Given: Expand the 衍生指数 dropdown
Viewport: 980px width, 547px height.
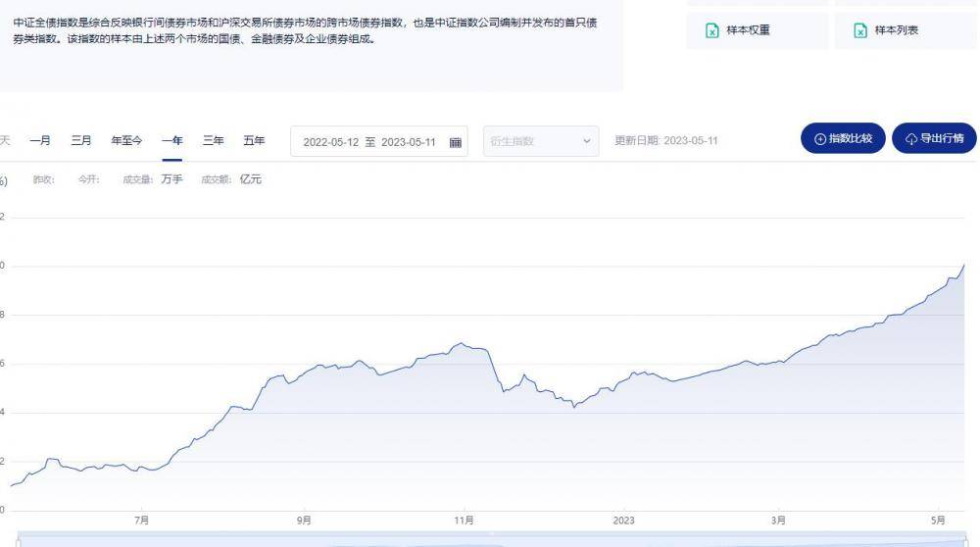Looking at the screenshot, I should tap(587, 141).
